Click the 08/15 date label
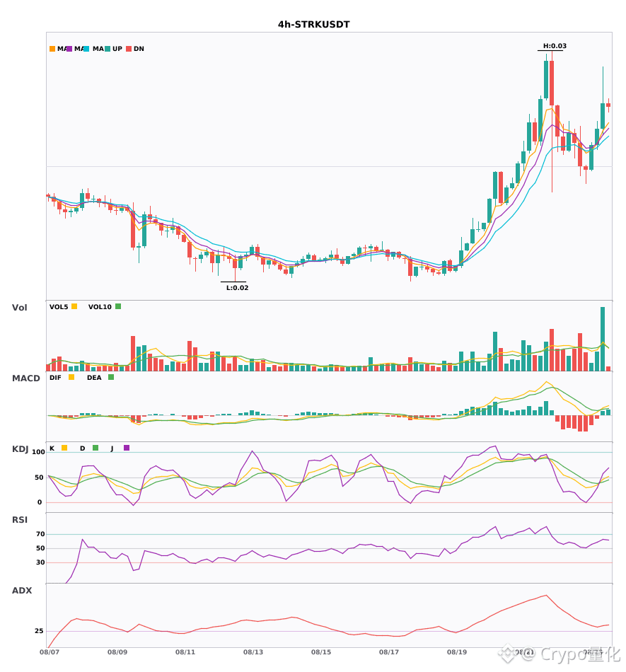The width and height of the screenshot is (626, 672). click(x=321, y=652)
